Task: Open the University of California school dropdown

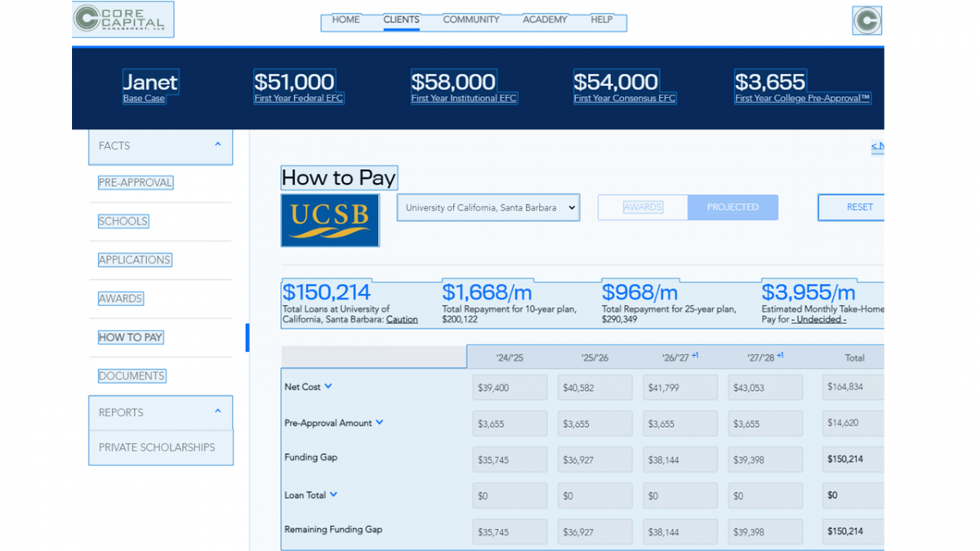Action: 488,207
